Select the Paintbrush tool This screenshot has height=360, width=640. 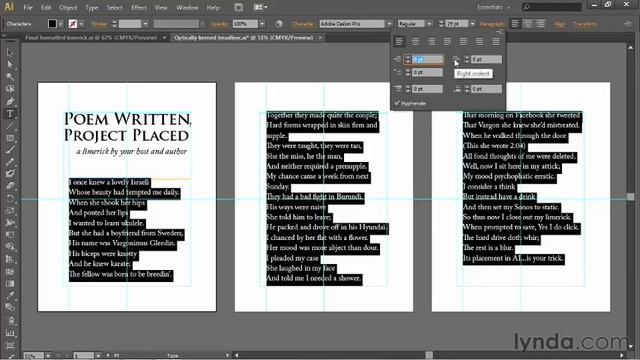click(10, 150)
